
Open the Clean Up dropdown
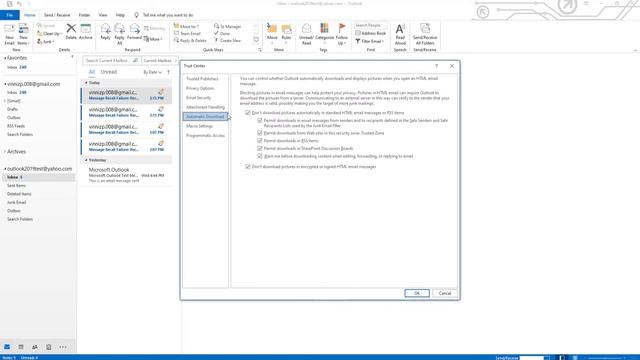pos(50,33)
